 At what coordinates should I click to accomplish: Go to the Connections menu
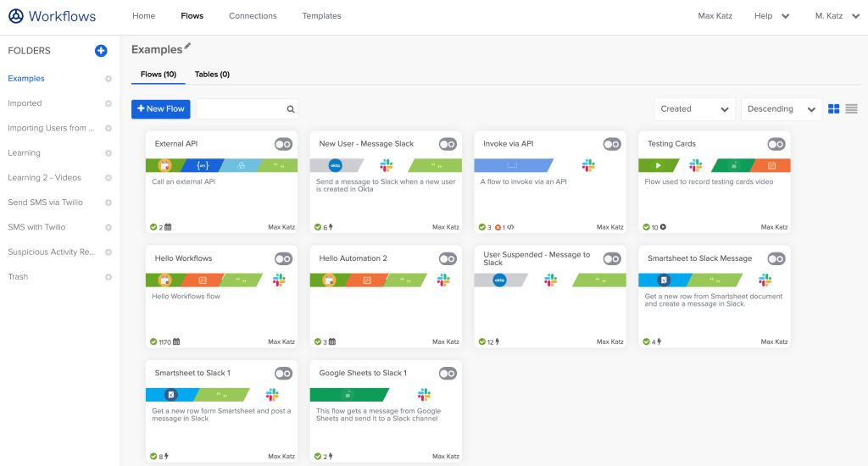[253, 16]
